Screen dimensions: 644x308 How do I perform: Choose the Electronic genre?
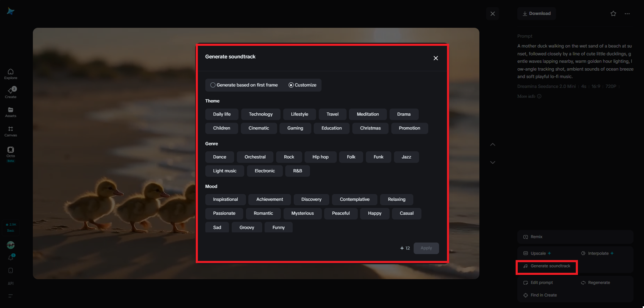[x=265, y=171]
